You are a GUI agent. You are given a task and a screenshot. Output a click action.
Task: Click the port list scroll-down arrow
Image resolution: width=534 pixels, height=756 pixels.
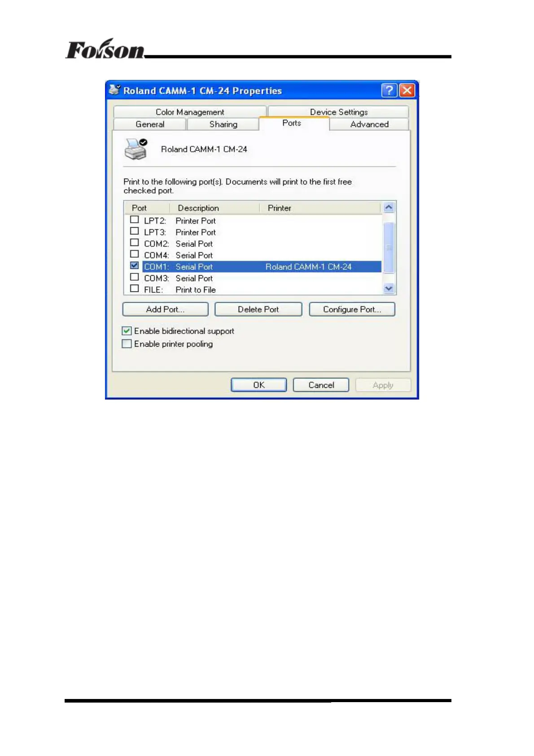389,289
